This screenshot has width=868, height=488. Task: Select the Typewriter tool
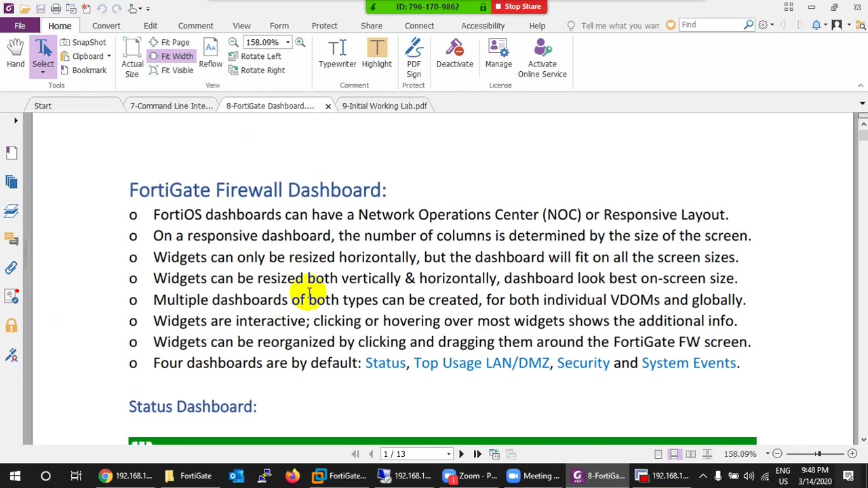pyautogui.click(x=337, y=54)
